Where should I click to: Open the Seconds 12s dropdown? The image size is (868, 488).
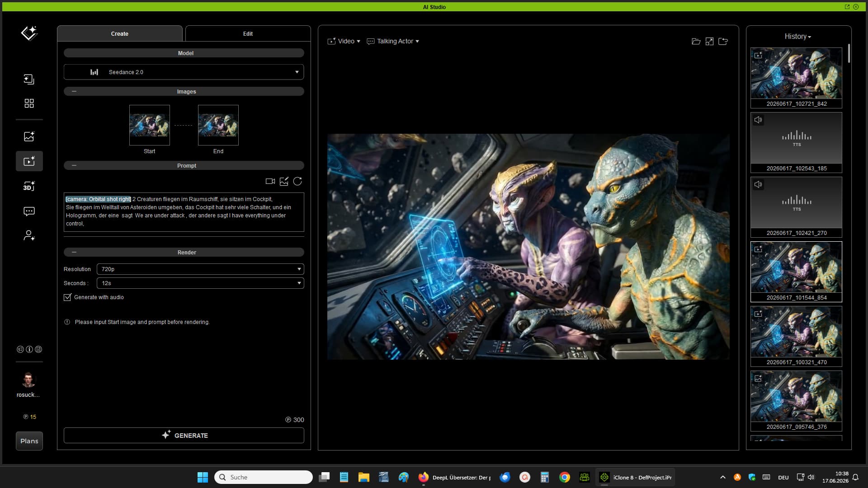pos(200,283)
